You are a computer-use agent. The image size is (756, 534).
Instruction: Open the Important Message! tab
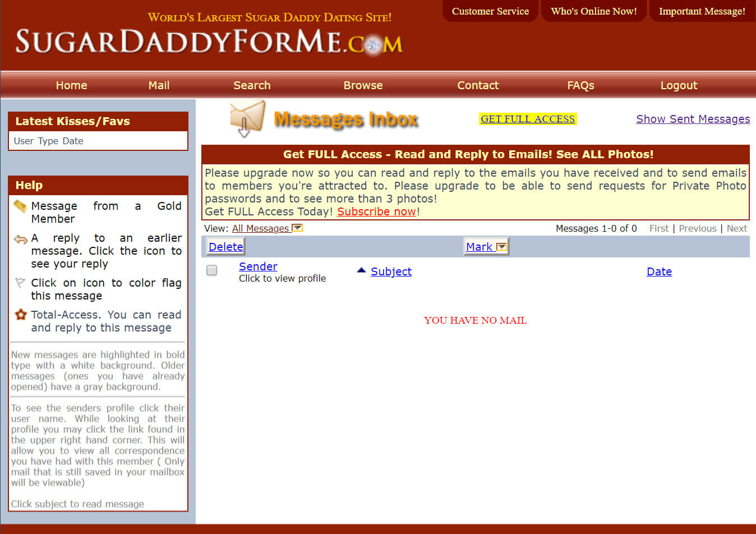[702, 11]
